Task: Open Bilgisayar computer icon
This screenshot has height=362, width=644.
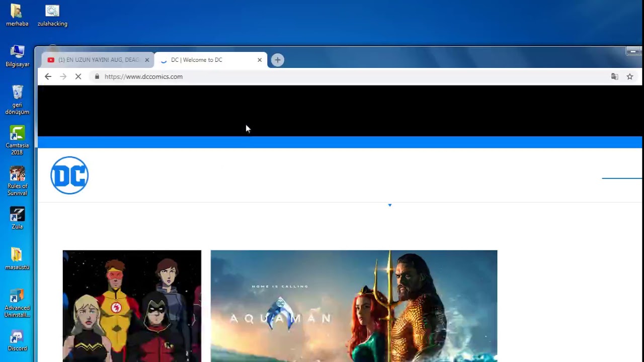Action: click(17, 56)
